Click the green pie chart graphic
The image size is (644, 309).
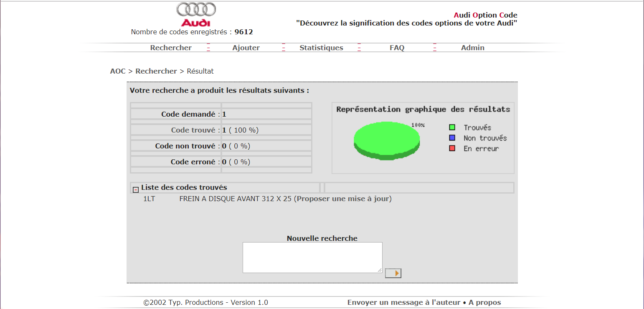[x=387, y=140]
